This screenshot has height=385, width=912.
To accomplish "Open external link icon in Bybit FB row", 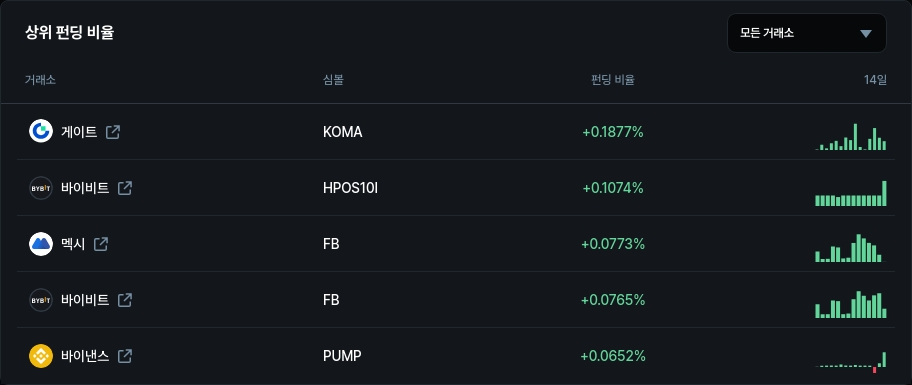I will click(124, 300).
